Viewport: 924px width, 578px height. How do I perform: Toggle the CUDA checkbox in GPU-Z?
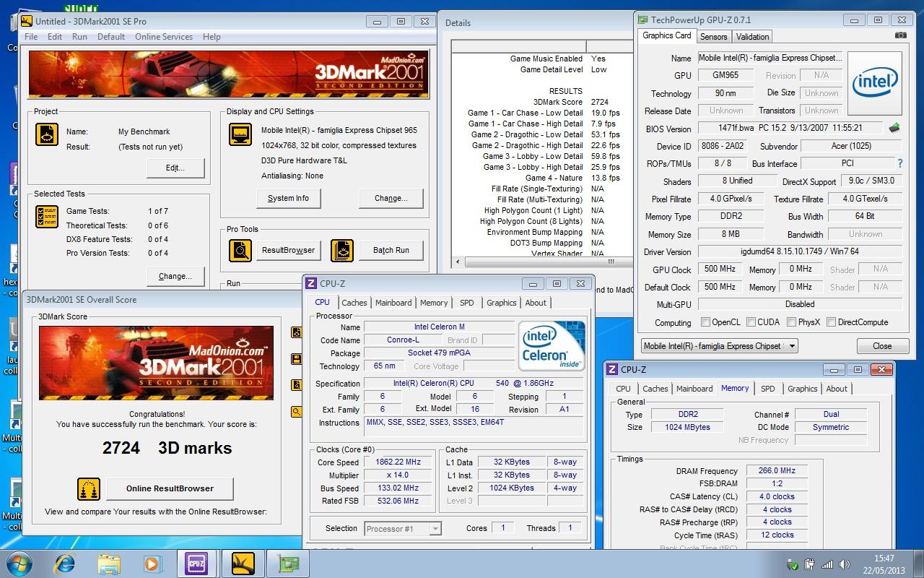pyautogui.click(x=751, y=322)
